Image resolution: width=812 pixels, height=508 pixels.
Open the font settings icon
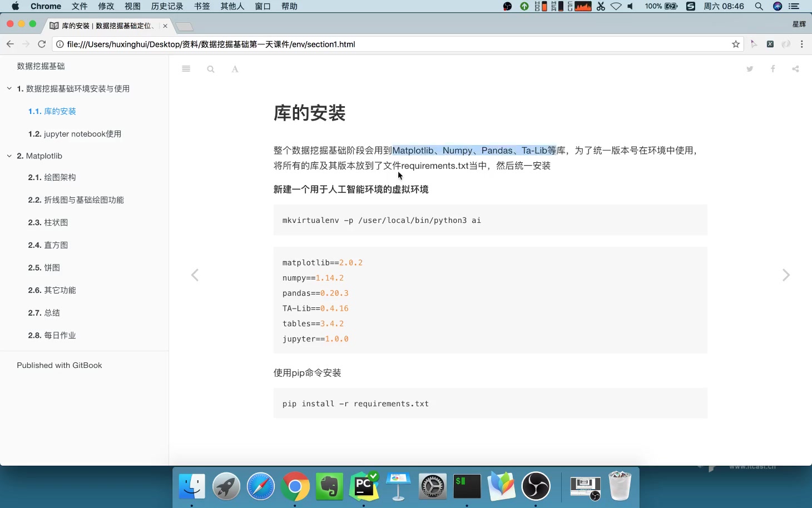tap(235, 69)
